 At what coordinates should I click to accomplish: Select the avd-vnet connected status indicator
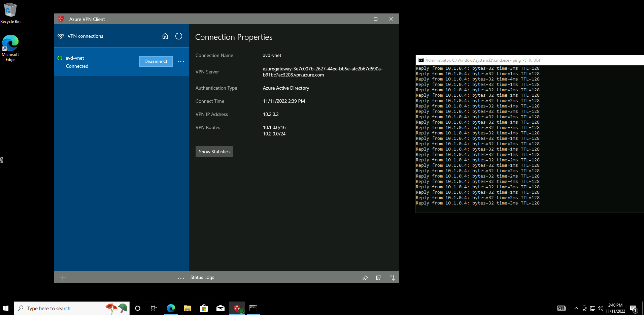(60, 58)
